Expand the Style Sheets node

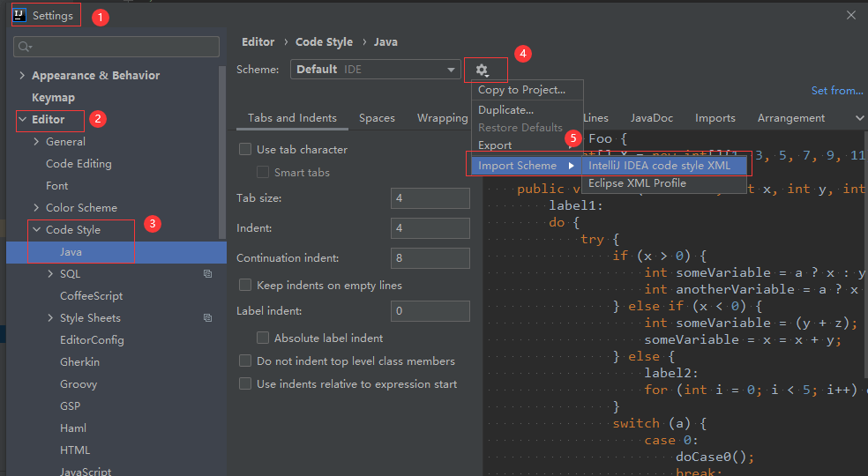click(50, 317)
